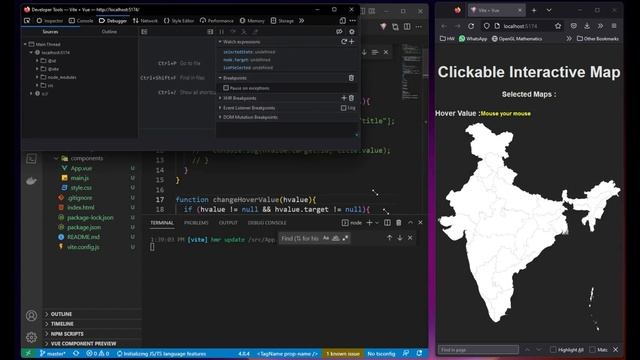Open main.js in the VS Code explorer

[x=80, y=178]
